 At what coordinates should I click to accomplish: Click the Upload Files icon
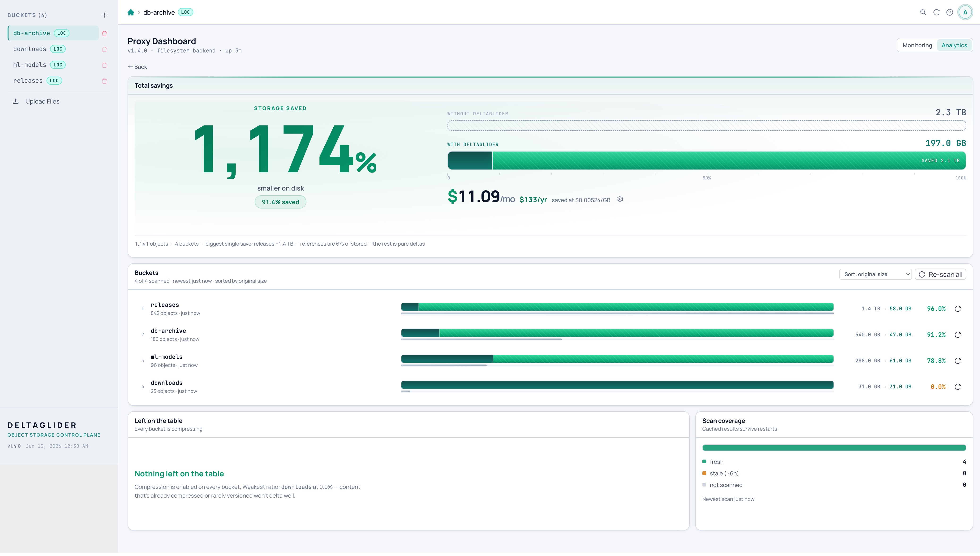(x=16, y=101)
